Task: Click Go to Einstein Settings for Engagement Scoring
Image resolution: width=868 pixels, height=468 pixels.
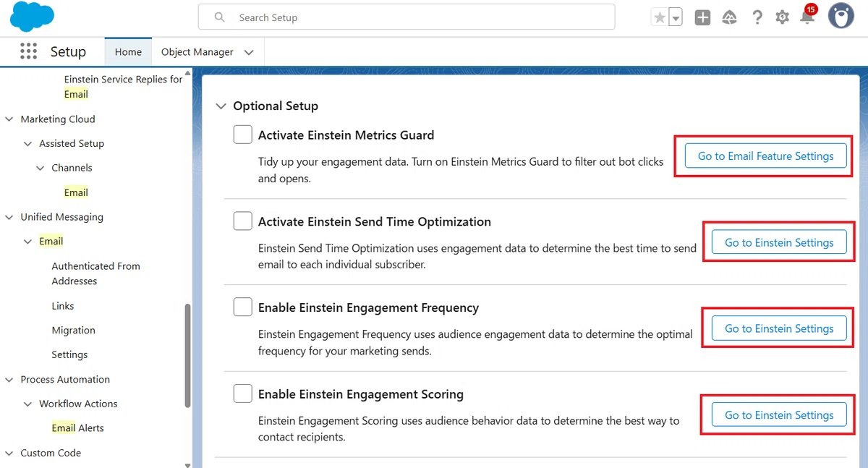Action: pyautogui.click(x=779, y=415)
